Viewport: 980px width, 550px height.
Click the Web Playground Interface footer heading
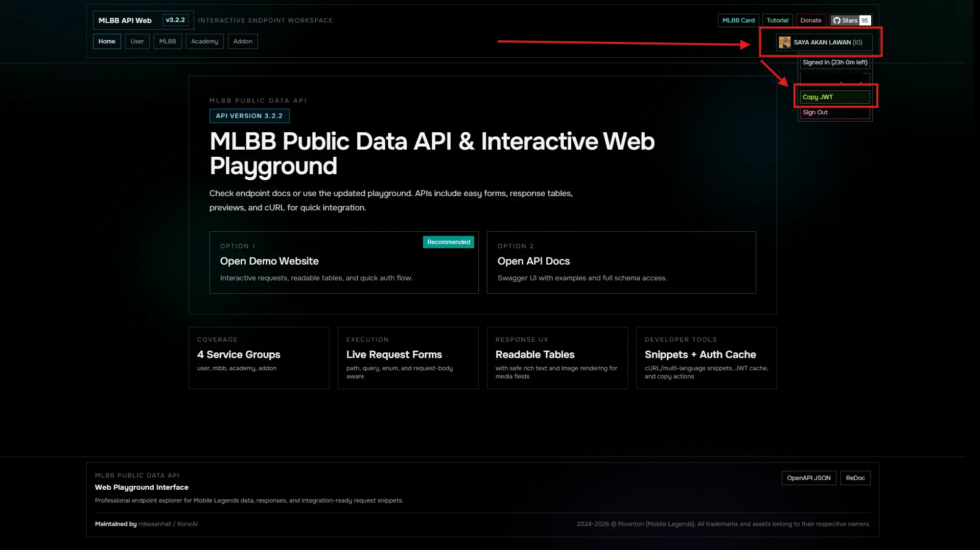click(x=142, y=487)
